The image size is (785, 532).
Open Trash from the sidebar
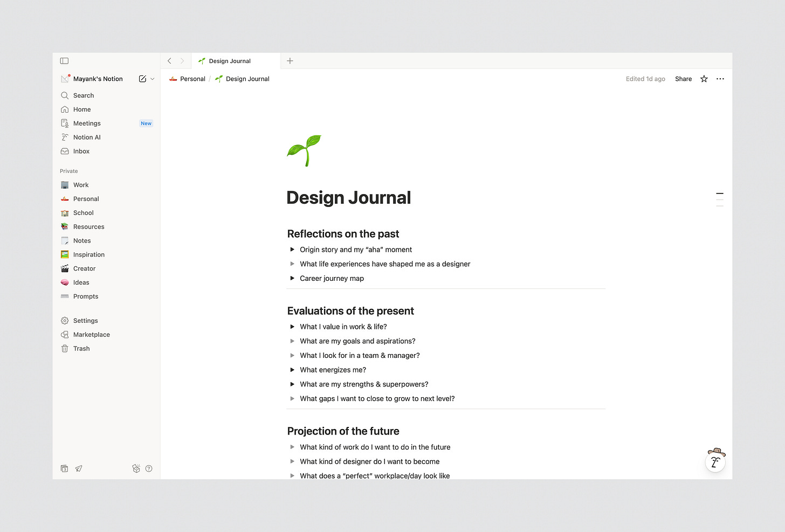click(107, 349)
